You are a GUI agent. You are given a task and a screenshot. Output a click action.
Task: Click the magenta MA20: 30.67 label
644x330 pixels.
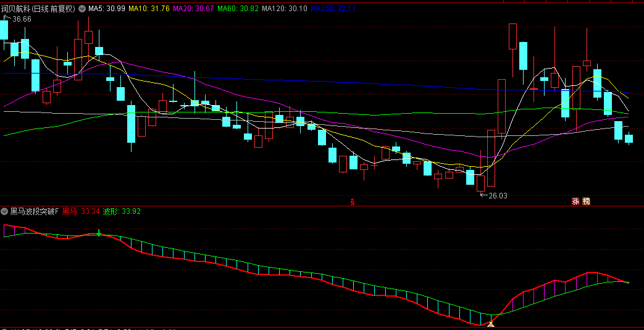coord(193,8)
